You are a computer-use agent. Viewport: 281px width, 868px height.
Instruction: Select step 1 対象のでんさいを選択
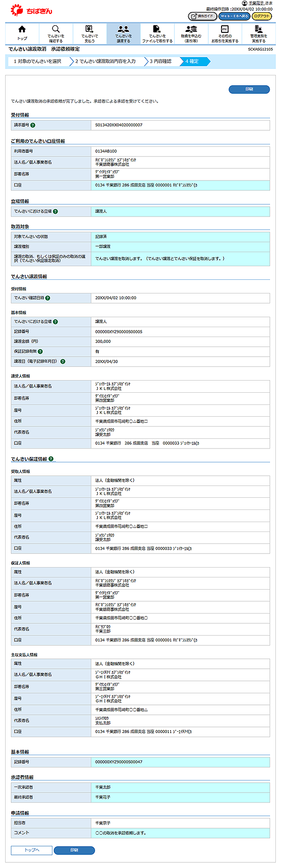37,61
